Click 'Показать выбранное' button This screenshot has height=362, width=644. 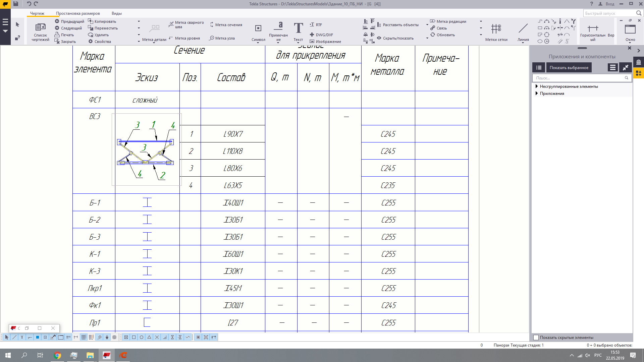569,68
